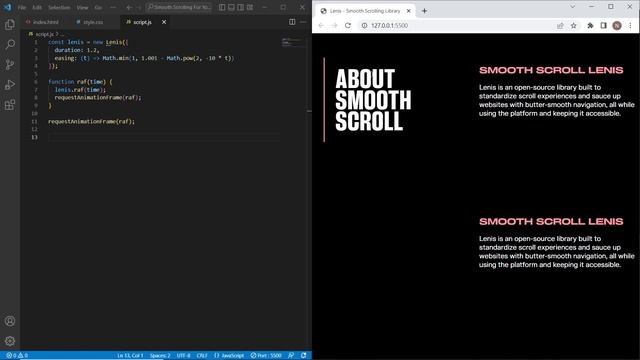Image resolution: width=640 pixels, height=360 pixels.
Task: Open the File menu
Action: coord(22,7)
